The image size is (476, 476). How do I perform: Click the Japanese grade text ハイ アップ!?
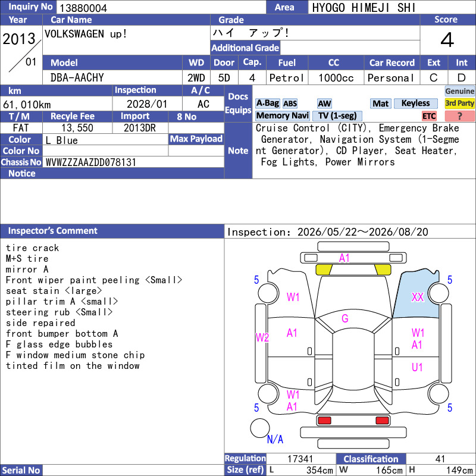251,33
